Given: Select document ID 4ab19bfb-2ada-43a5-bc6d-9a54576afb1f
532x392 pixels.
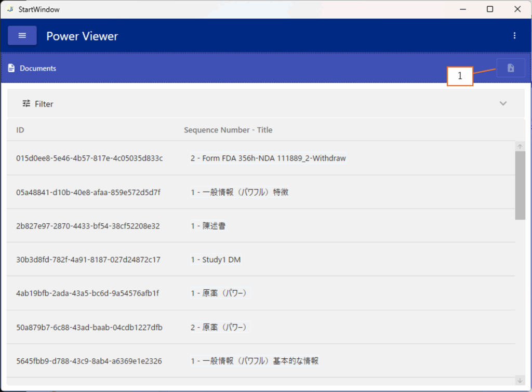Looking at the screenshot, I should [87, 293].
